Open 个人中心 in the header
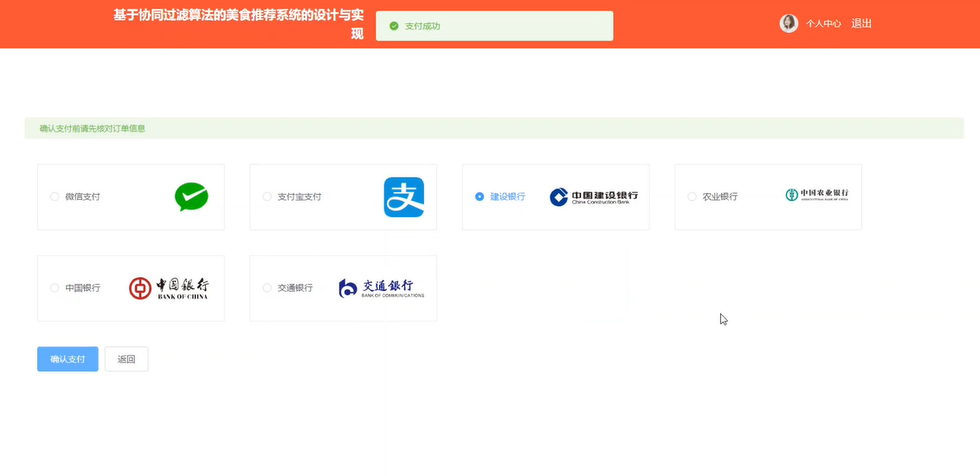The width and height of the screenshot is (980, 476). coord(823,23)
